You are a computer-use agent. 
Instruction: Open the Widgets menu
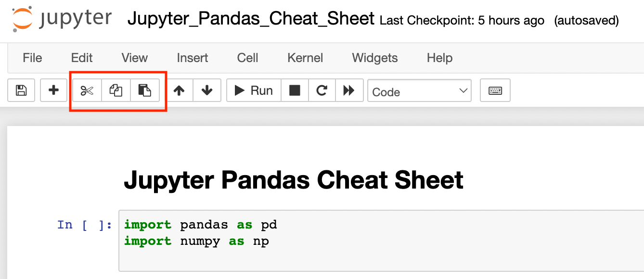tap(374, 58)
